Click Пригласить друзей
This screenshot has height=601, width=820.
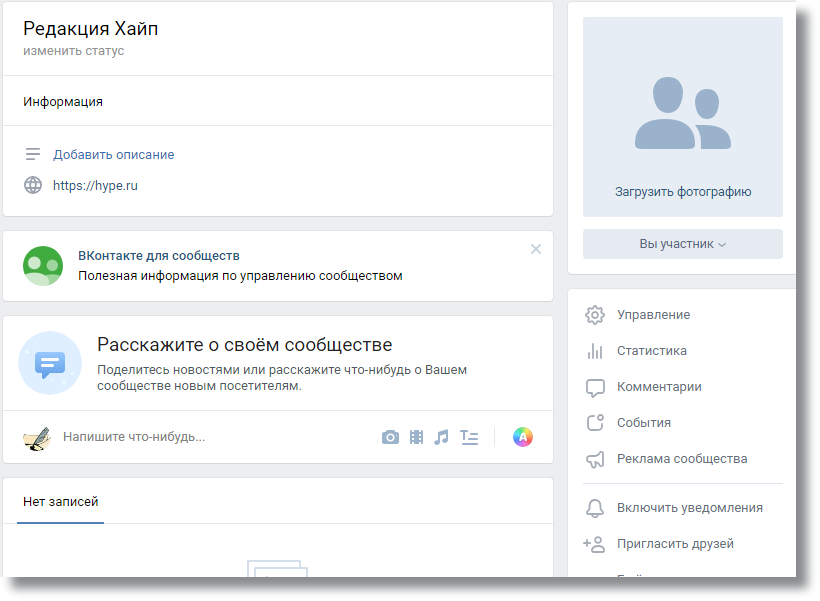[x=675, y=544]
